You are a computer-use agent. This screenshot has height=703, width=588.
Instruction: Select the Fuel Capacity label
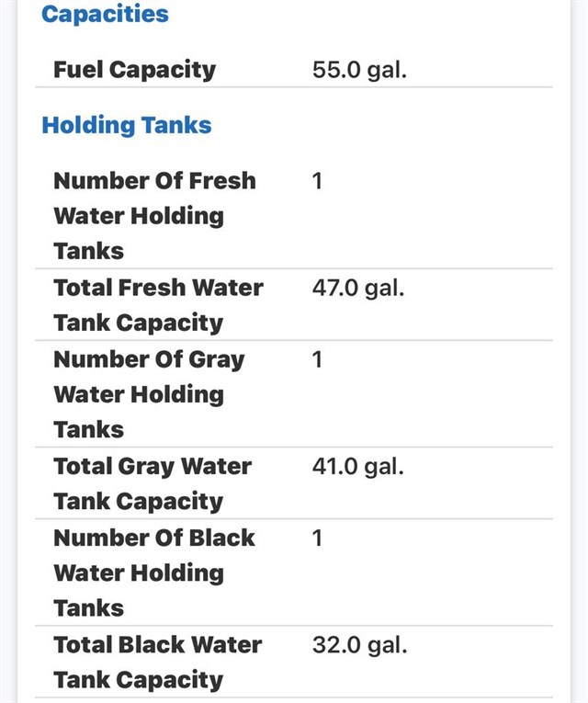click(134, 70)
